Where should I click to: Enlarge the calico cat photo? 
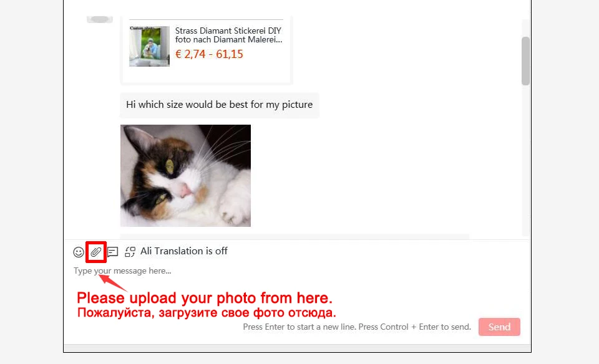coord(186,176)
